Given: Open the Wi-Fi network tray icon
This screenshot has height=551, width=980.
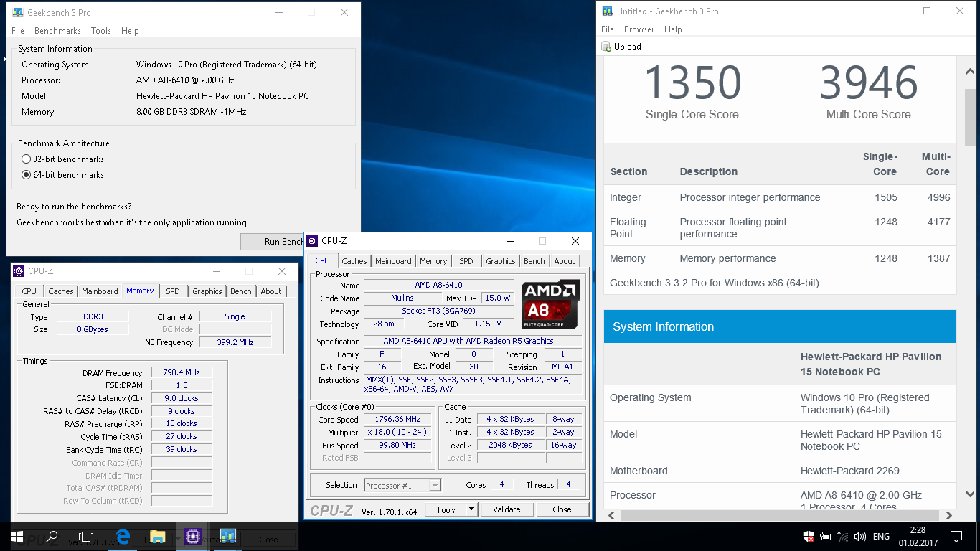Looking at the screenshot, I should tap(843, 536).
